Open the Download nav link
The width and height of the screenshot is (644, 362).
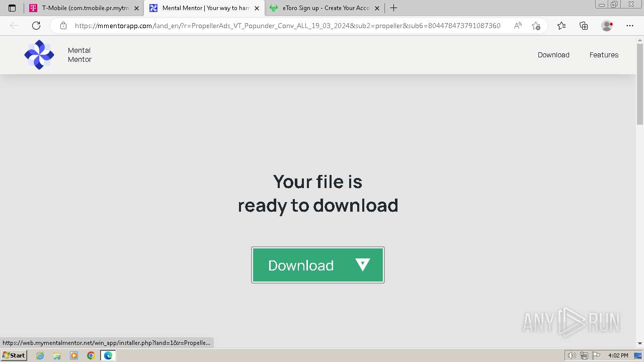553,55
